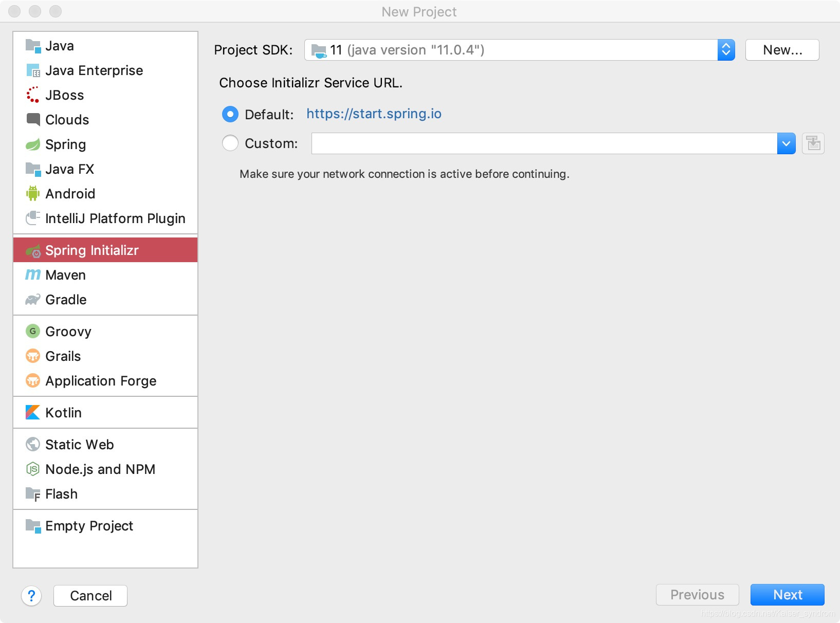Viewport: 840px width, 623px height.
Task: Select Groovy label in list
Action: [x=68, y=332]
